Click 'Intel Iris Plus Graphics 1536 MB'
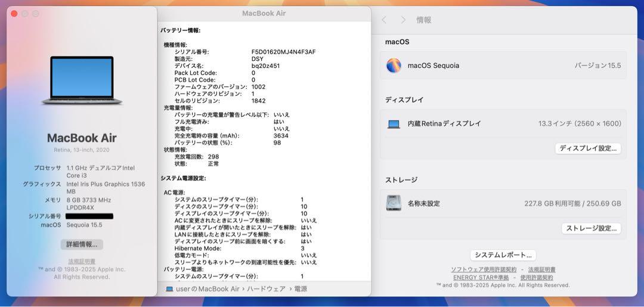This screenshot has width=644, height=307. [106, 188]
